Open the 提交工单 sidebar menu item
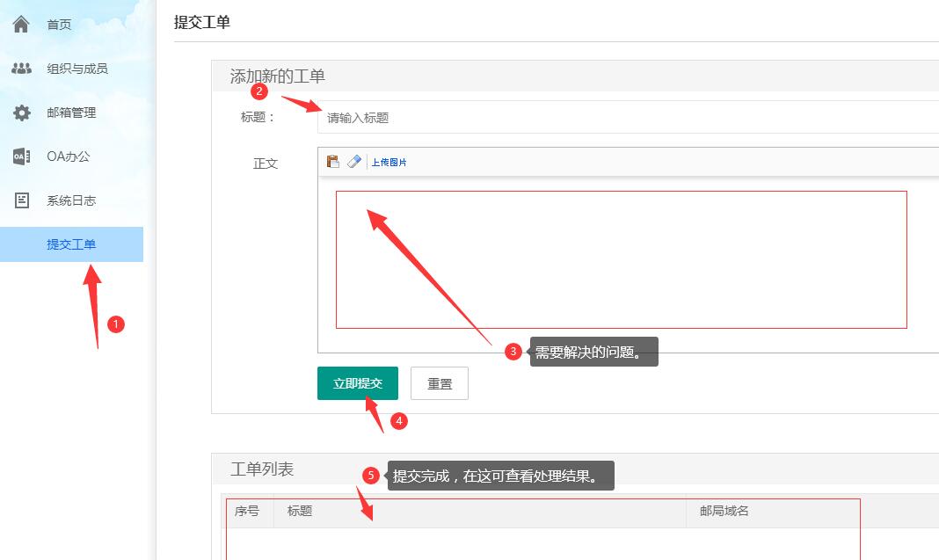The width and height of the screenshot is (939, 560). coord(71,244)
